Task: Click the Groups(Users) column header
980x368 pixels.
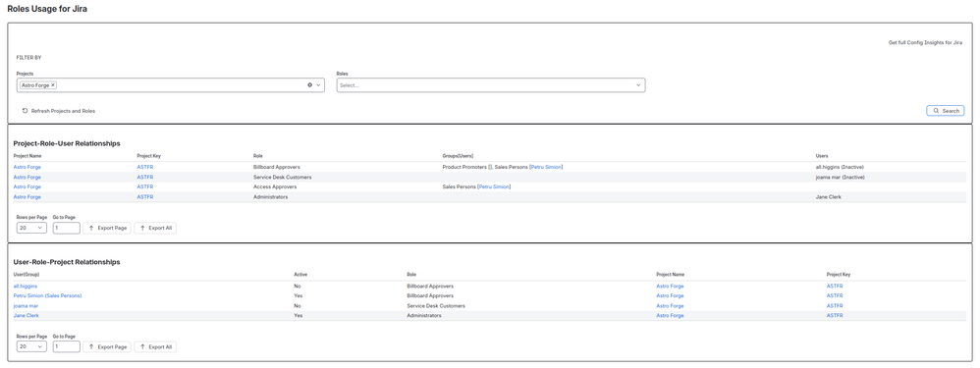Action: click(x=458, y=156)
